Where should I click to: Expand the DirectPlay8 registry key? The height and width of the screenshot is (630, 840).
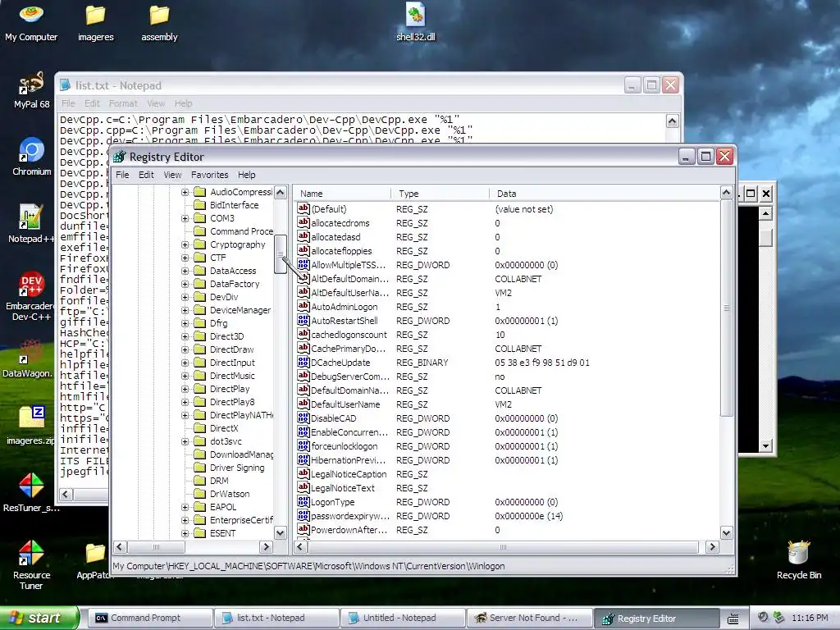click(x=185, y=402)
